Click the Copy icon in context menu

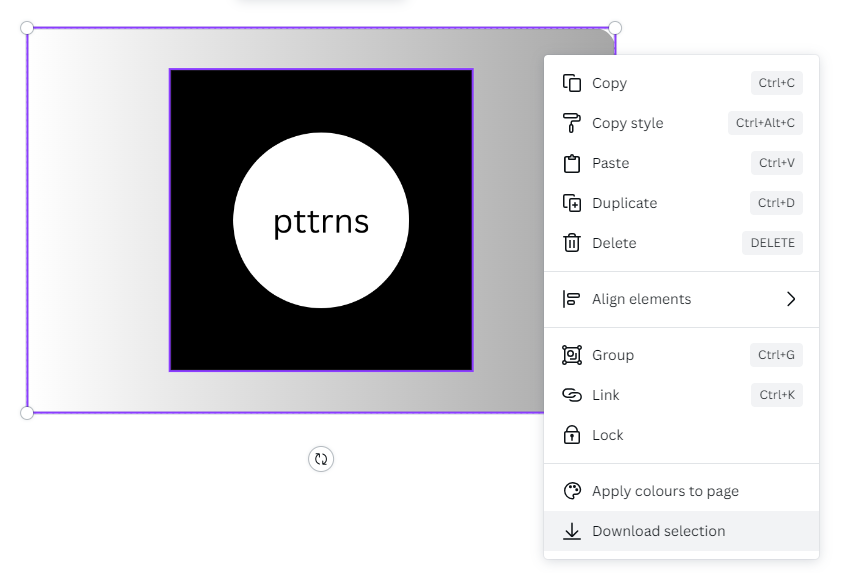coord(572,83)
